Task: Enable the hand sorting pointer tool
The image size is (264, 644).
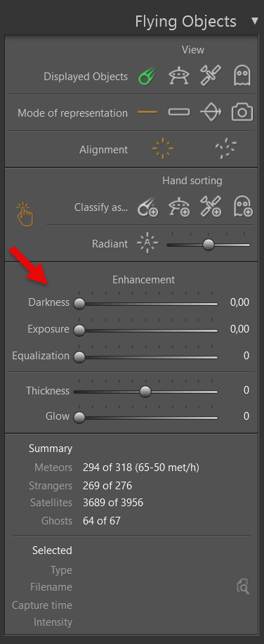Action: pyautogui.click(x=25, y=214)
